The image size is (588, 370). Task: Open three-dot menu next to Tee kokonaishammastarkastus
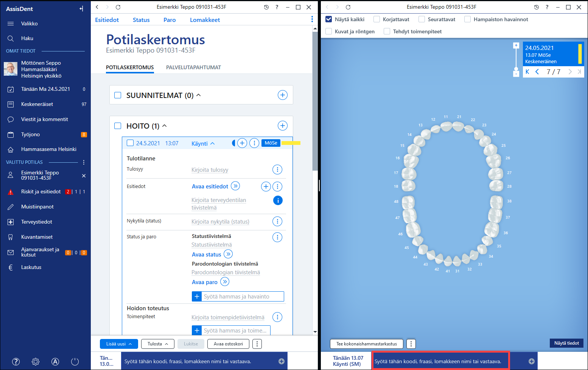411,344
